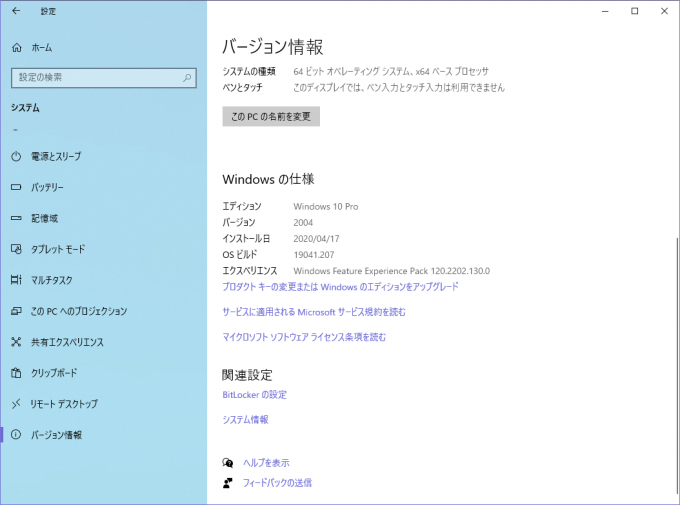Click the システム sidebar heading
The image size is (680, 505).
click(25, 108)
